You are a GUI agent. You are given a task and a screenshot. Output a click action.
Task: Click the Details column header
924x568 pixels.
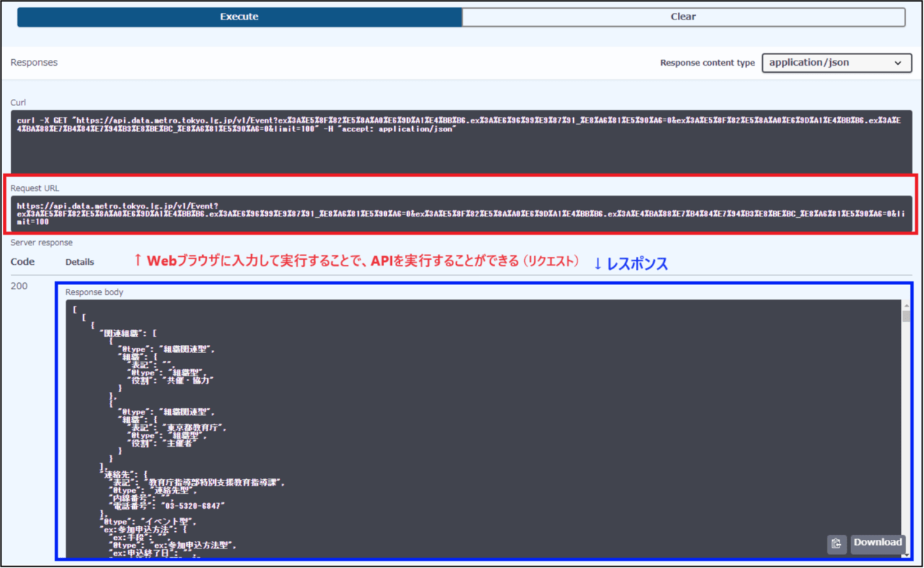coord(79,262)
